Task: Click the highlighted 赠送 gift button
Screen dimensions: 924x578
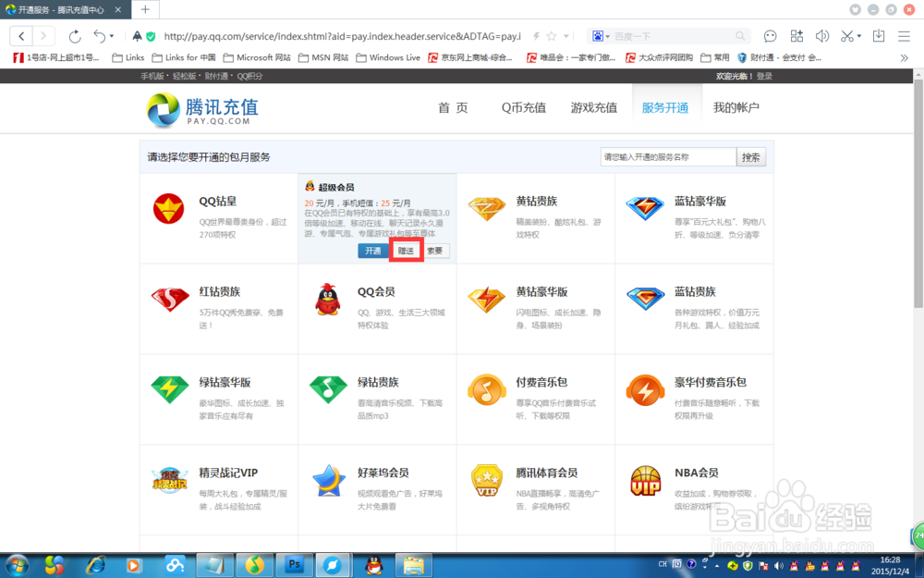Action: point(405,250)
